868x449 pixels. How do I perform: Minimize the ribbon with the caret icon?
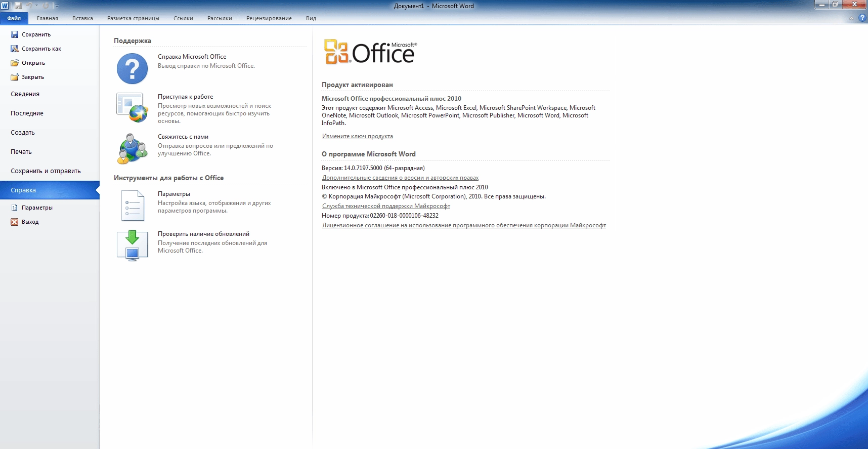[851, 18]
